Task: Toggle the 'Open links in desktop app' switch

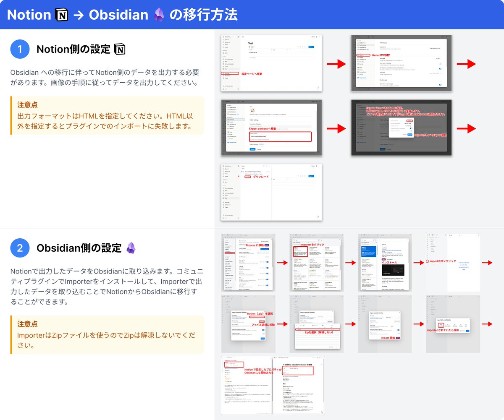Action: coord(440,84)
